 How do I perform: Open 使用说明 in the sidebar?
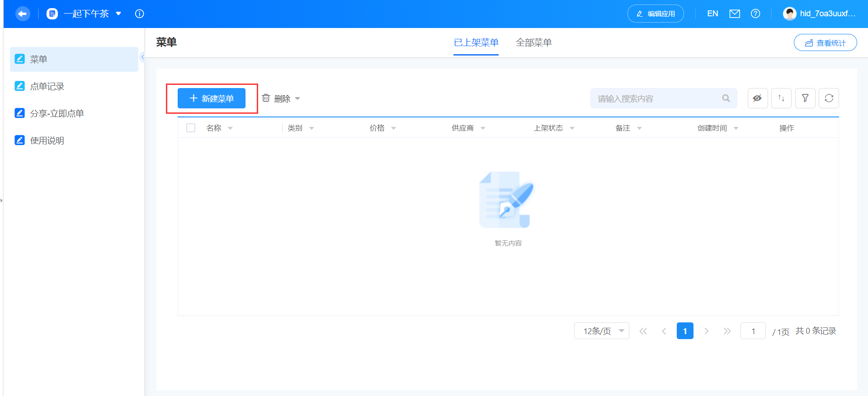click(x=74, y=140)
